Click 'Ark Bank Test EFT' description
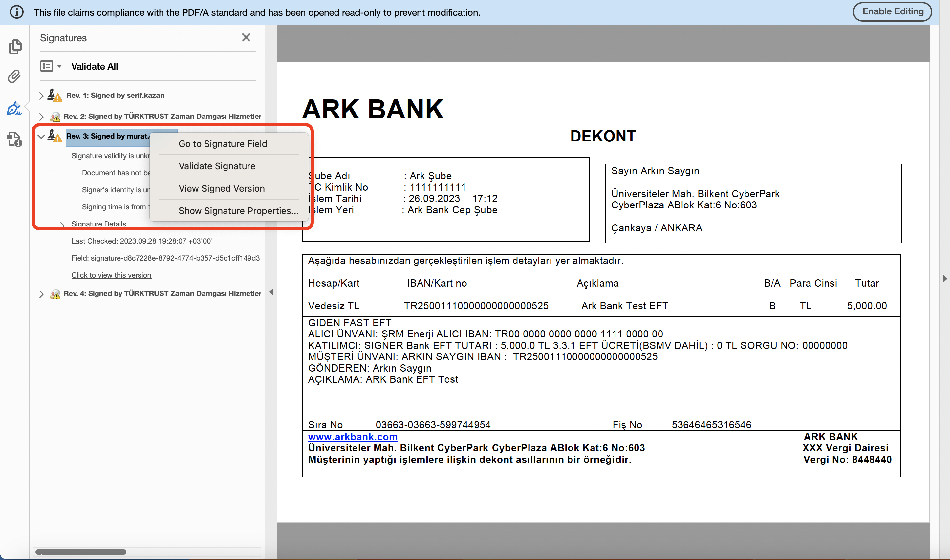This screenshot has height=560, width=950. [x=625, y=306]
